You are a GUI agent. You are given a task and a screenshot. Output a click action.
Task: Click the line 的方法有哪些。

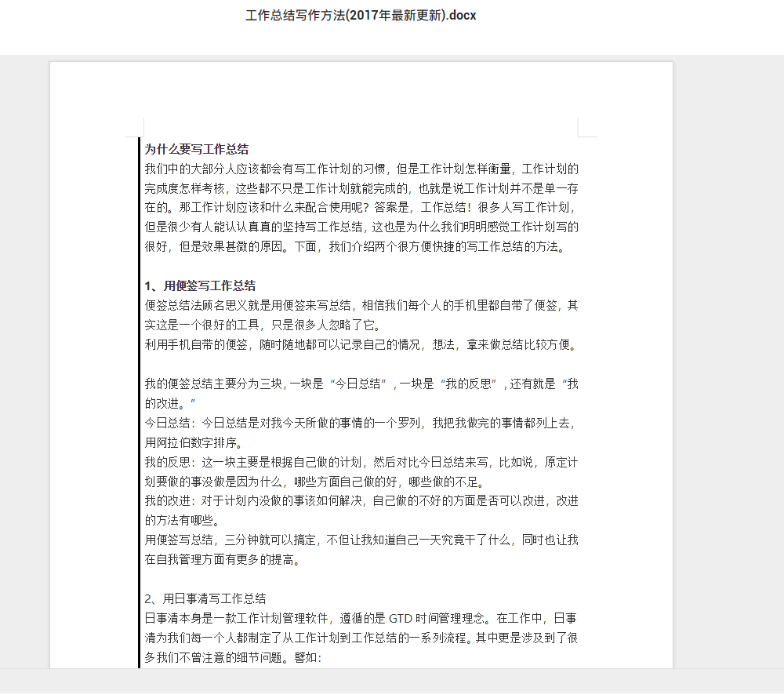(x=183, y=520)
